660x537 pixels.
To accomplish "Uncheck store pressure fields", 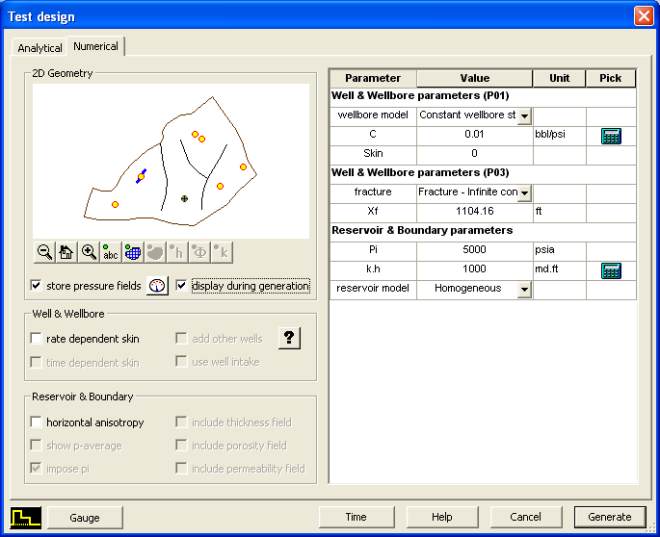I will tap(37, 286).
